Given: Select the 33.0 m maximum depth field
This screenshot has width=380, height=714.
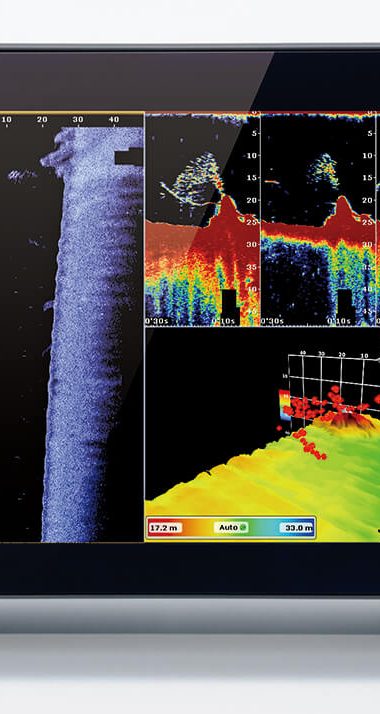Looking at the screenshot, I should [x=296, y=528].
